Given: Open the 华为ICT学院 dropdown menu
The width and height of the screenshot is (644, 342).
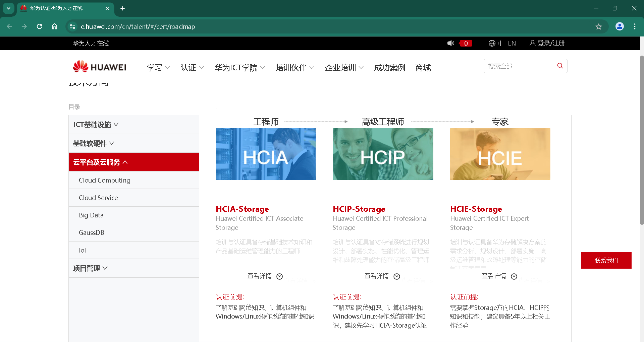Looking at the screenshot, I should [240, 68].
